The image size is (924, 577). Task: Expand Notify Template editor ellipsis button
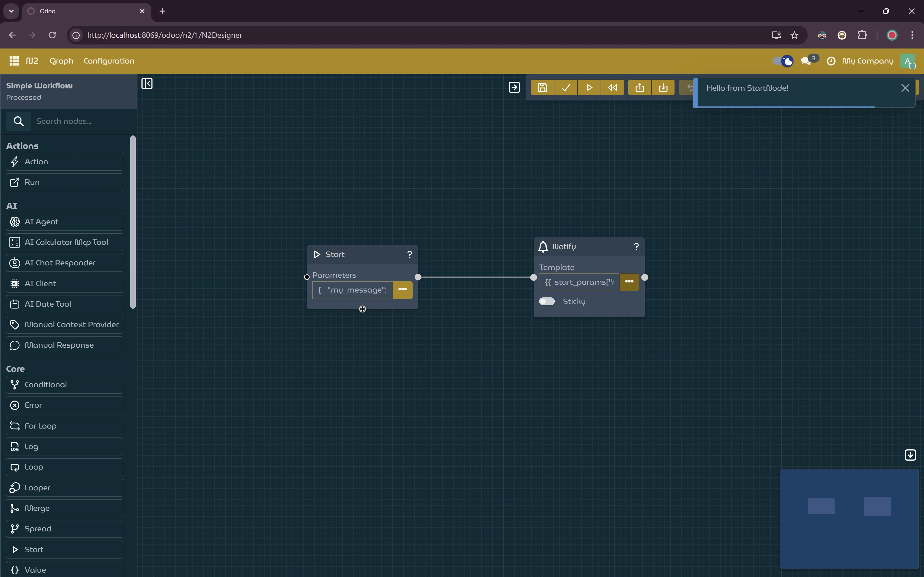(x=629, y=282)
